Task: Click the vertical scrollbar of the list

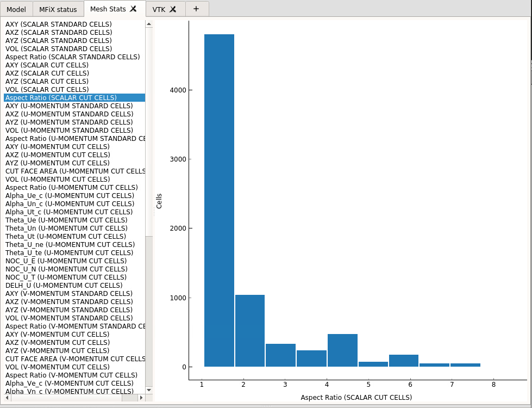Action: click(x=149, y=131)
